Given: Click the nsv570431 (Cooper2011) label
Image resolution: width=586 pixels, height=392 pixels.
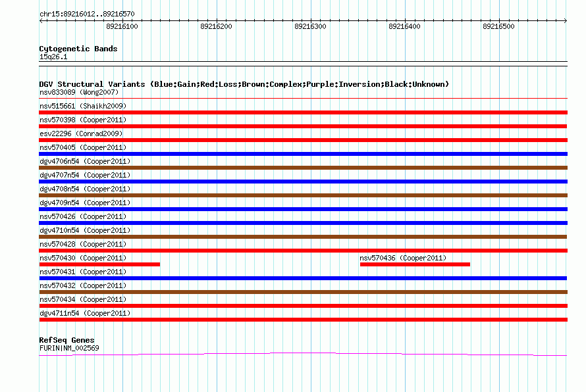Looking at the screenshot, I should 83,272.
